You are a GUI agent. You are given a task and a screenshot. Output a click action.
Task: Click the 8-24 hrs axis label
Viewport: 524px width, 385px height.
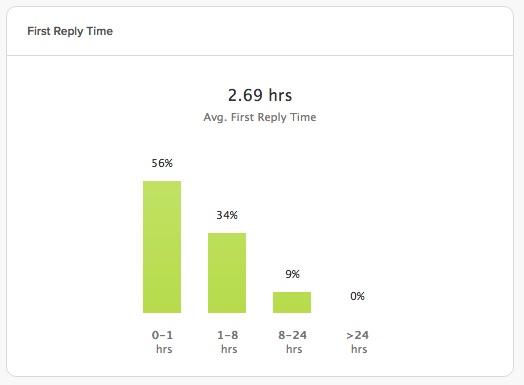pos(293,342)
